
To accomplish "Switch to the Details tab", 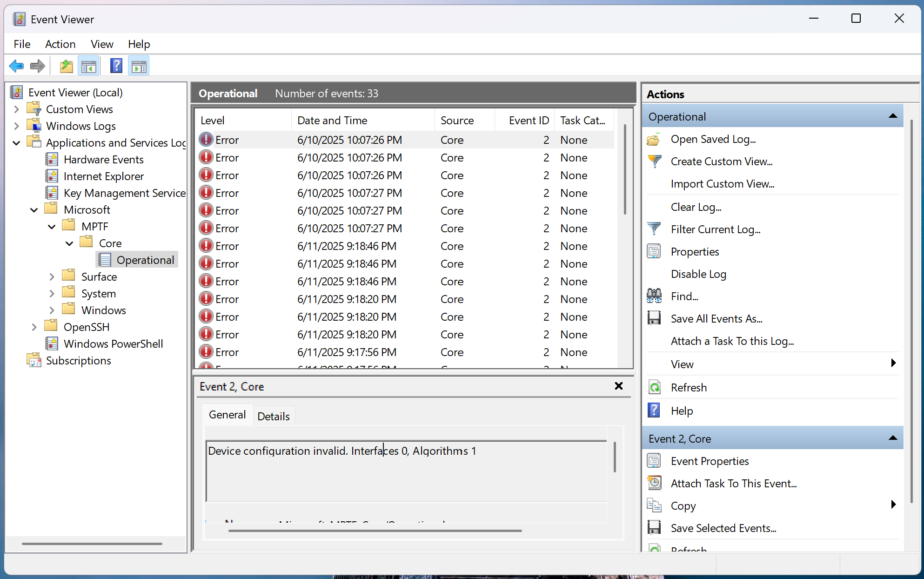I will [273, 416].
